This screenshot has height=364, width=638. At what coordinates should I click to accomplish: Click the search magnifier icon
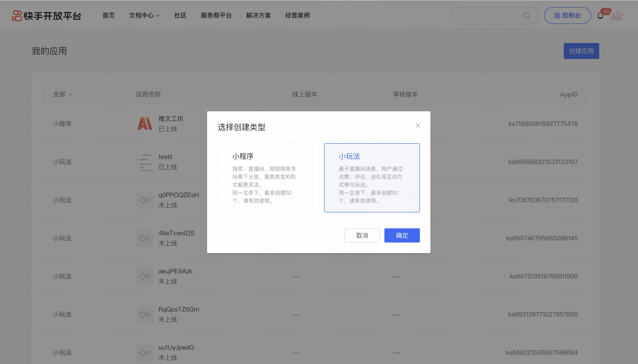coord(526,16)
